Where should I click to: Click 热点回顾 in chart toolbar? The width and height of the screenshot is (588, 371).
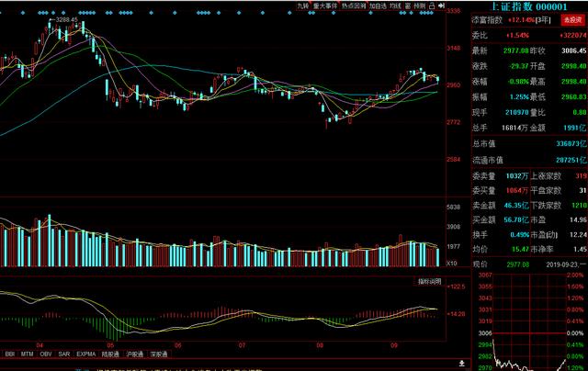click(x=353, y=6)
